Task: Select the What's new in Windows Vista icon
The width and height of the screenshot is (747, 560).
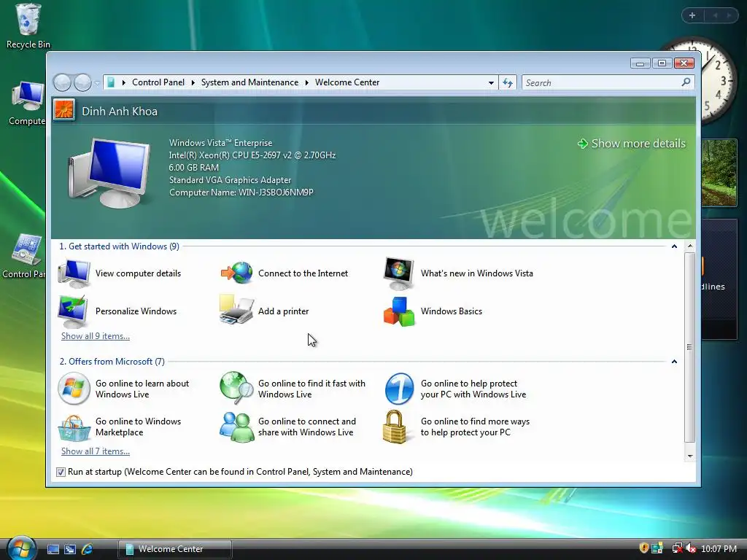Action: pos(399,273)
